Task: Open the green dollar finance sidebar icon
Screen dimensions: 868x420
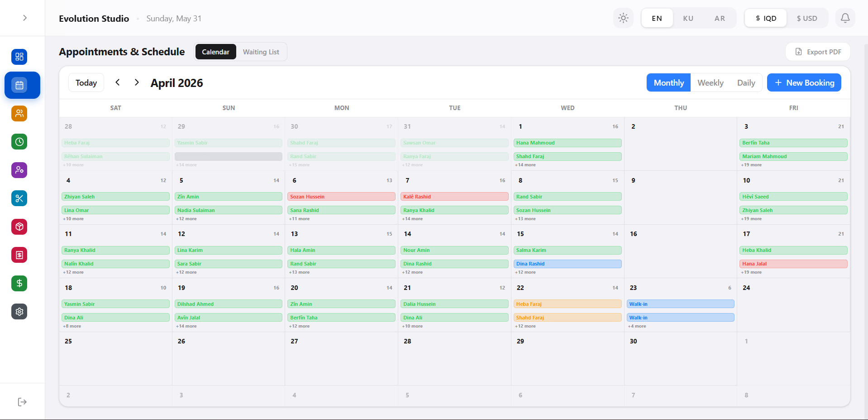Action: [19, 283]
